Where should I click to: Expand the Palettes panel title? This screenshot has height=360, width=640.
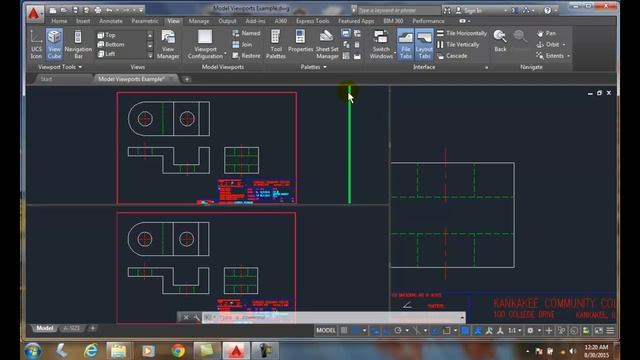[x=313, y=67]
